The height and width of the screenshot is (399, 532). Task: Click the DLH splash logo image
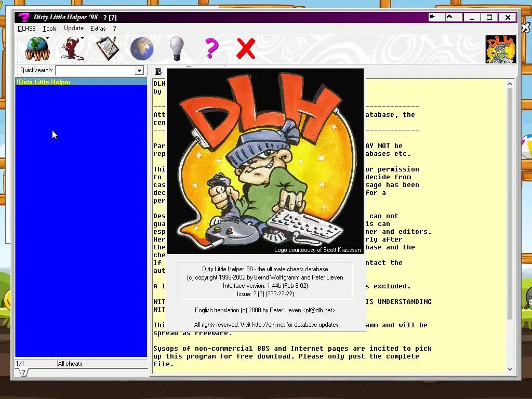coord(265,161)
